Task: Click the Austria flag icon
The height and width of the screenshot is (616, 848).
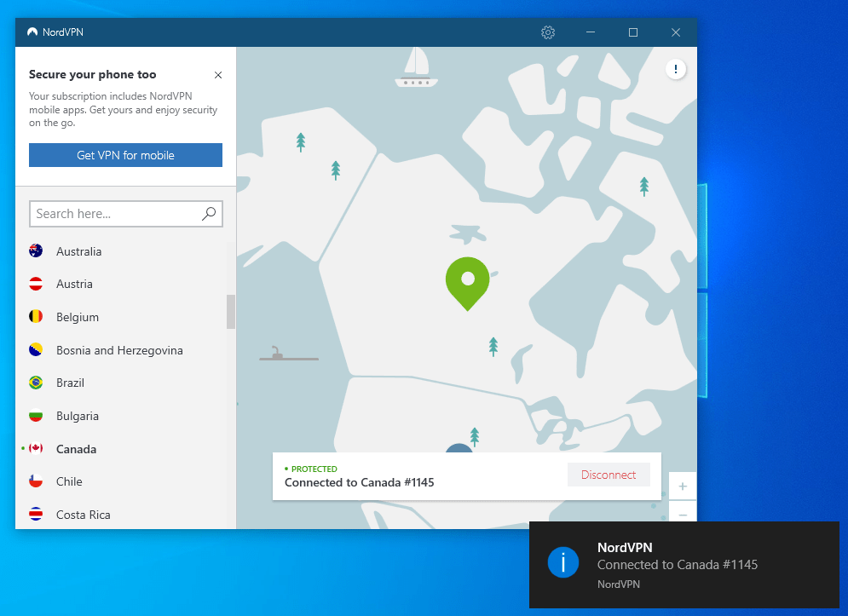Action: (x=36, y=284)
